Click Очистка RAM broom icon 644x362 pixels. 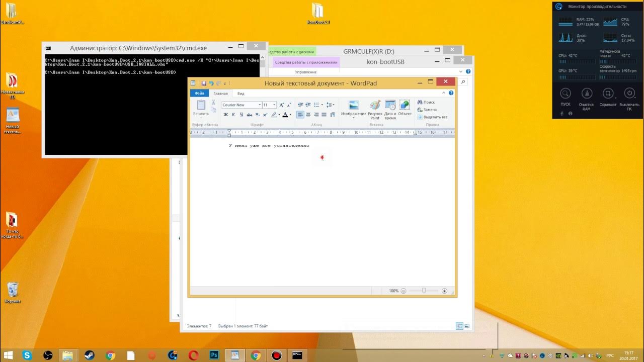(587, 94)
